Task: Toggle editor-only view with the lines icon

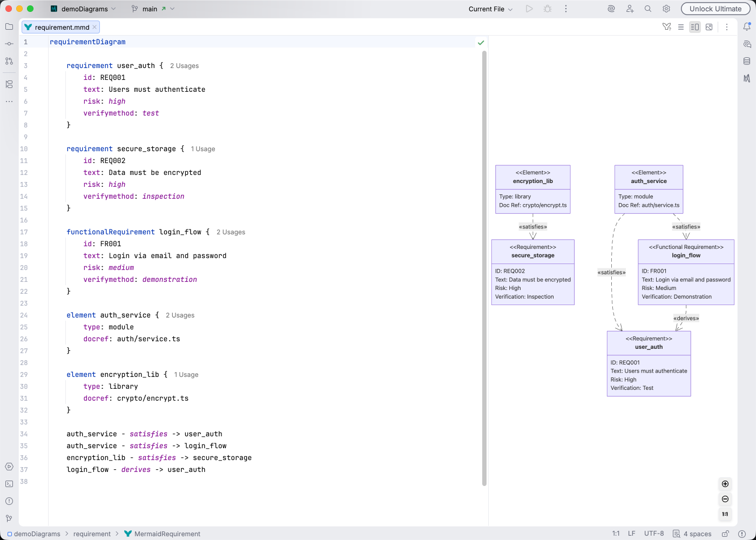Action: click(680, 26)
